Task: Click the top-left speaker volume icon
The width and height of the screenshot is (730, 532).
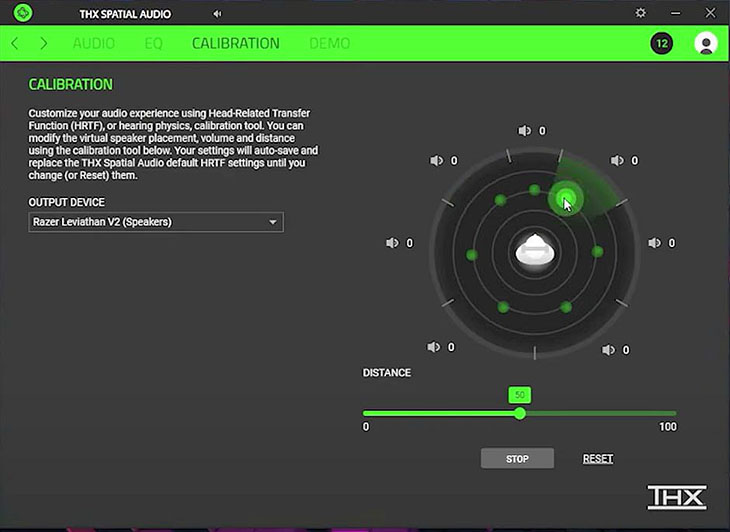Action: click(436, 161)
